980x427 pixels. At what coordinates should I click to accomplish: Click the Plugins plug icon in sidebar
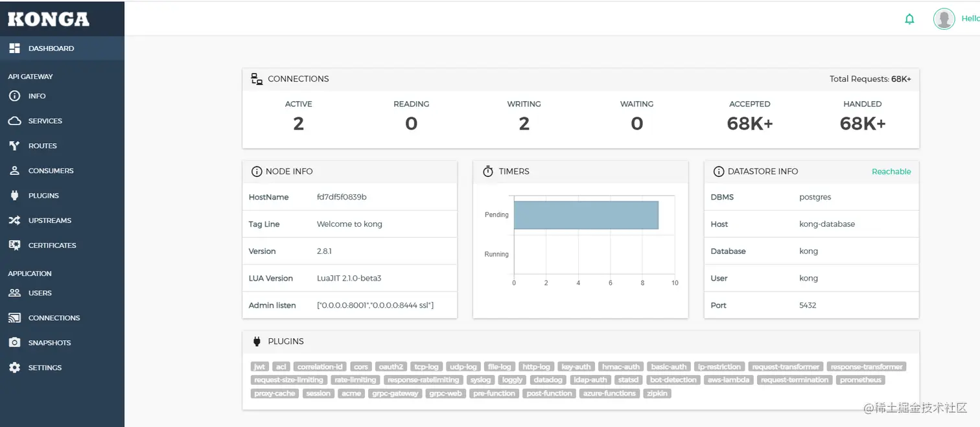pyautogui.click(x=14, y=195)
